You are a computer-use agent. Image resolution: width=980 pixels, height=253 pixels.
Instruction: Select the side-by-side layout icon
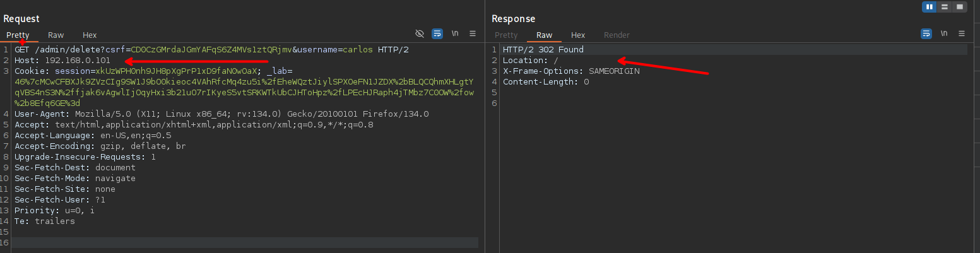coord(929,7)
